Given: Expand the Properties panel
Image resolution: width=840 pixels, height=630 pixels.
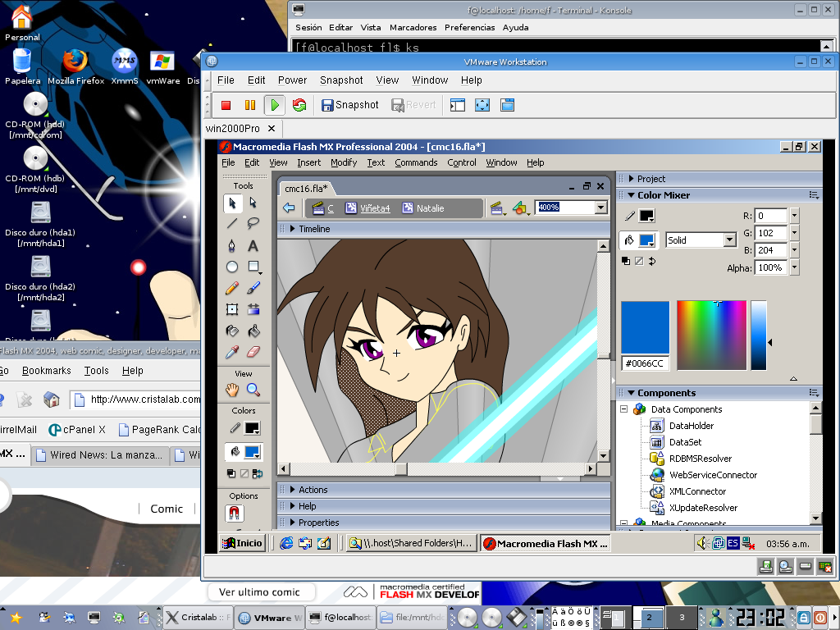Looking at the screenshot, I should point(293,523).
